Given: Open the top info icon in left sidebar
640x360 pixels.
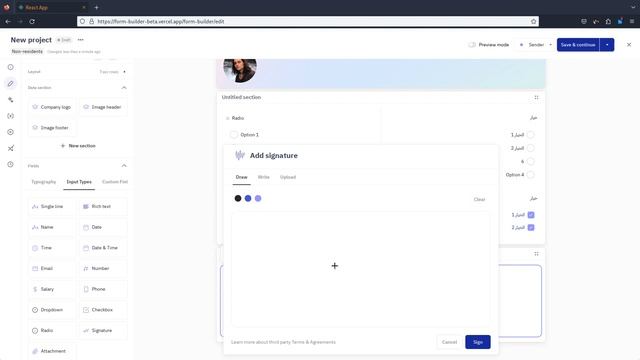Looking at the screenshot, I should pyautogui.click(x=11, y=67).
